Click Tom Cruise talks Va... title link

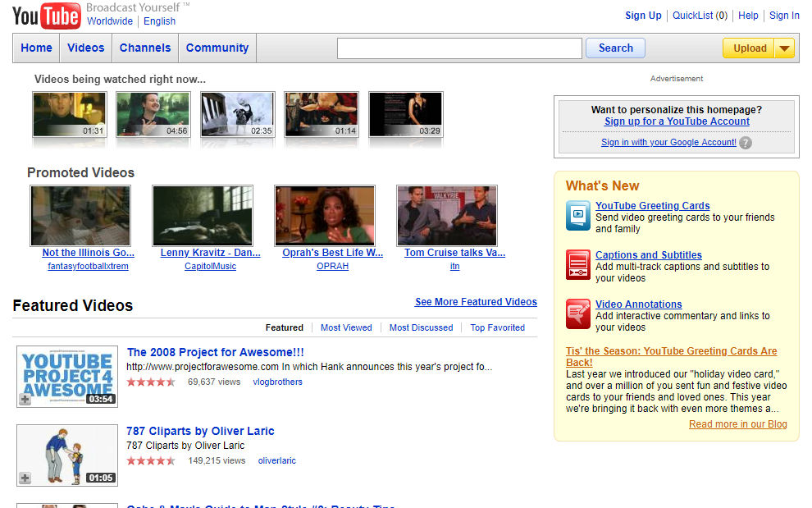coord(454,253)
